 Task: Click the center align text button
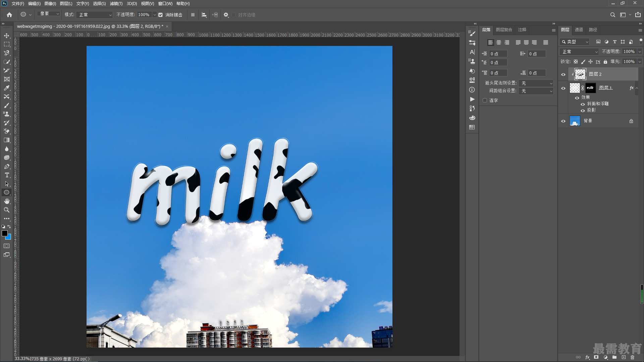(499, 43)
